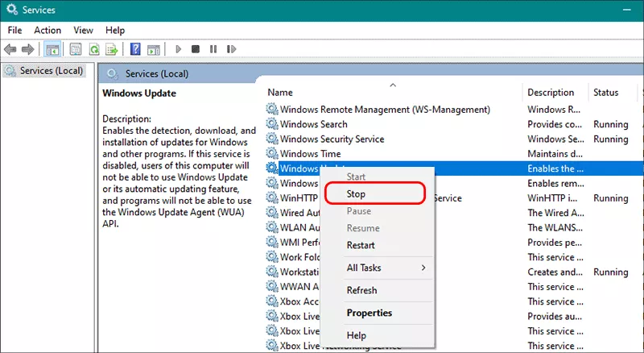Screen dimensions: 644x353
Task: Click the 'Enables the ...' description of Windows Update
Action: click(x=555, y=168)
